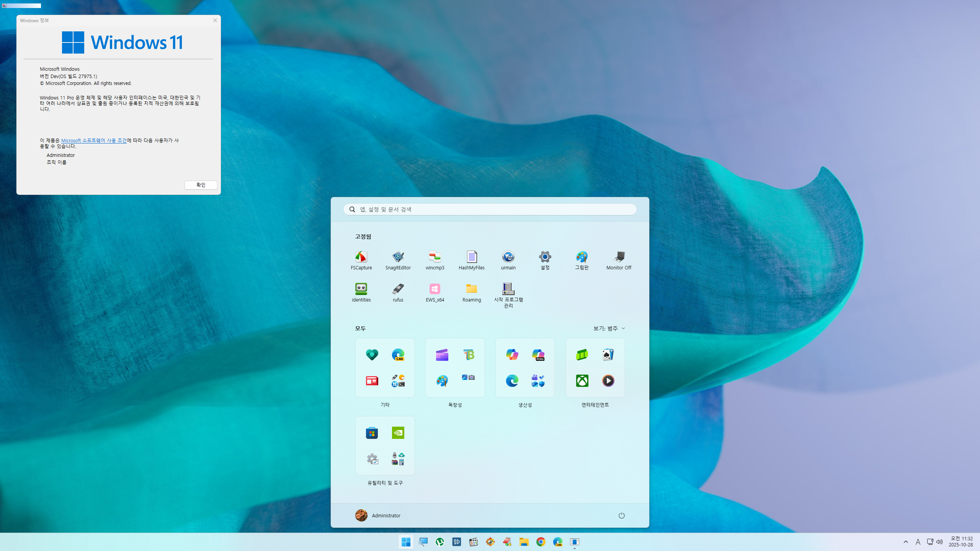Toggle the input language indicator A

(918, 542)
